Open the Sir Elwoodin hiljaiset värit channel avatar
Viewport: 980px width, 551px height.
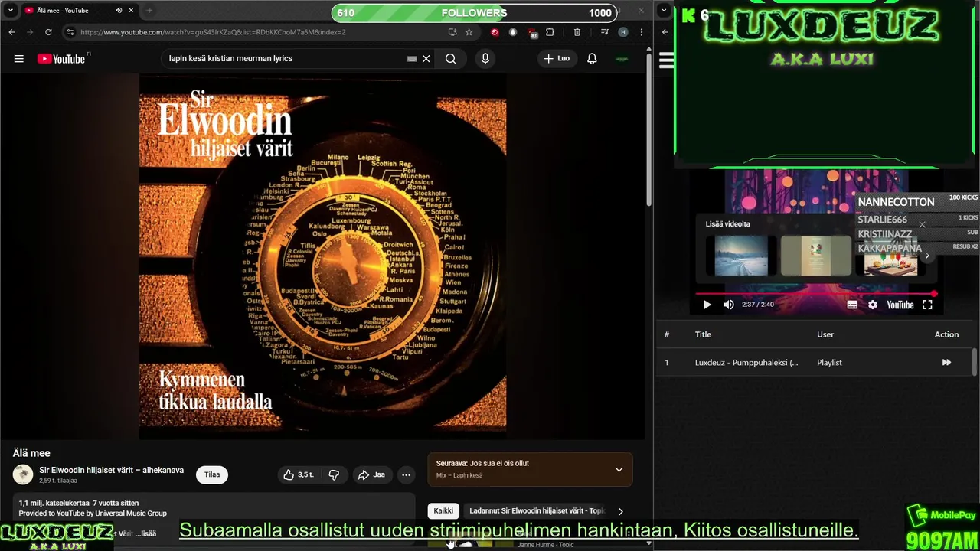23,474
